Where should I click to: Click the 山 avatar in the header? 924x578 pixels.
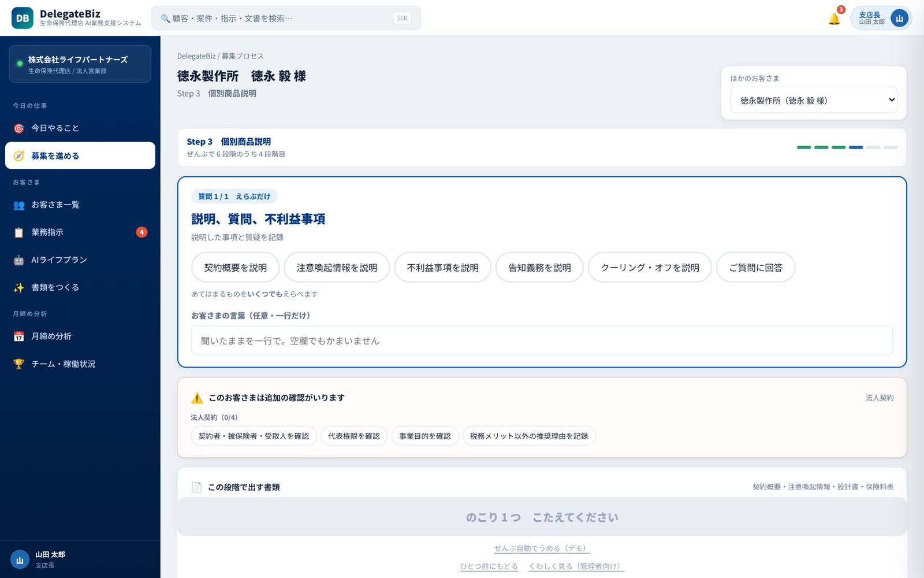click(899, 18)
